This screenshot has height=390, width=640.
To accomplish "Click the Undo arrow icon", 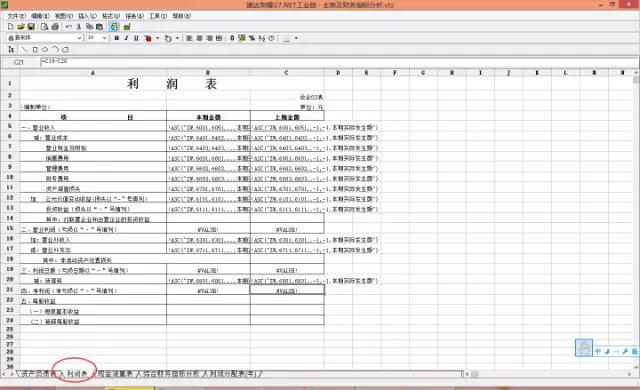I will 69,27.
